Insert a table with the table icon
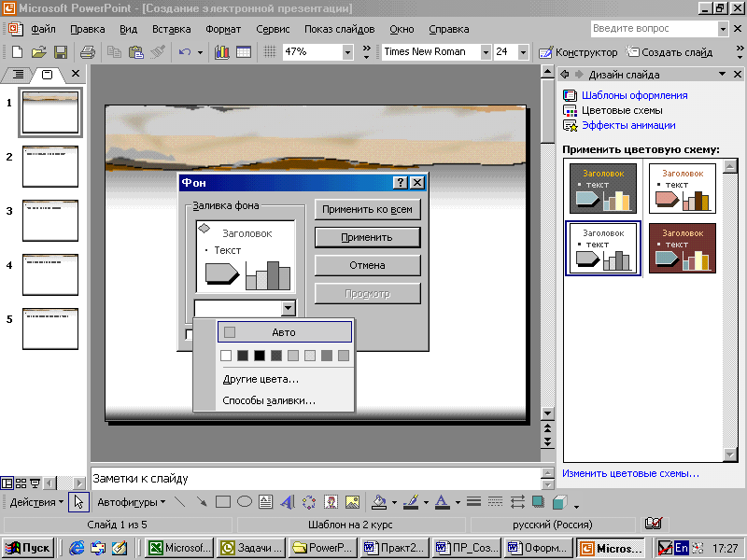 pyautogui.click(x=244, y=52)
